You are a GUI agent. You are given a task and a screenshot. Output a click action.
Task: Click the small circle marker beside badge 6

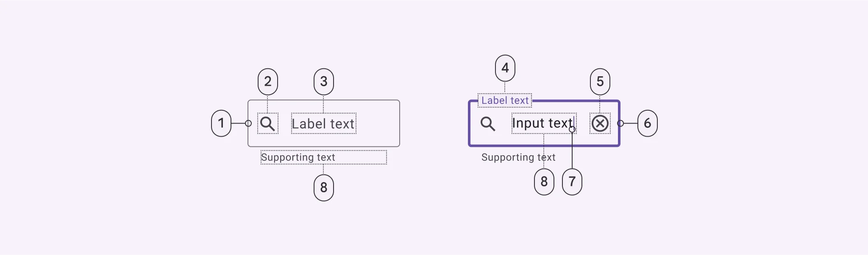pyautogui.click(x=620, y=123)
